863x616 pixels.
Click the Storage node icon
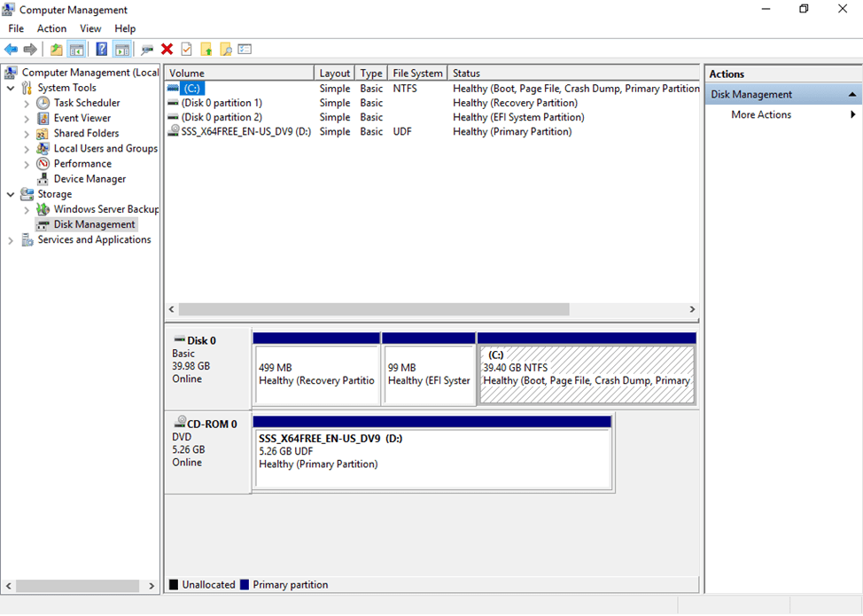(27, 194)
